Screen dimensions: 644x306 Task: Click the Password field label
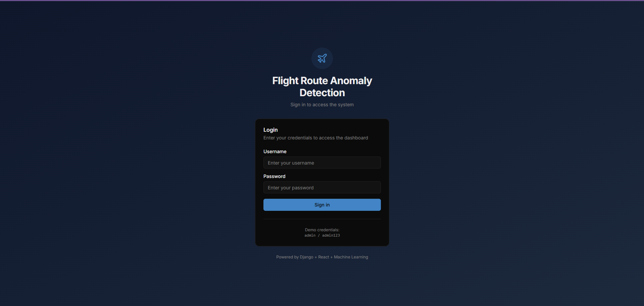click(x=274, y=176)
